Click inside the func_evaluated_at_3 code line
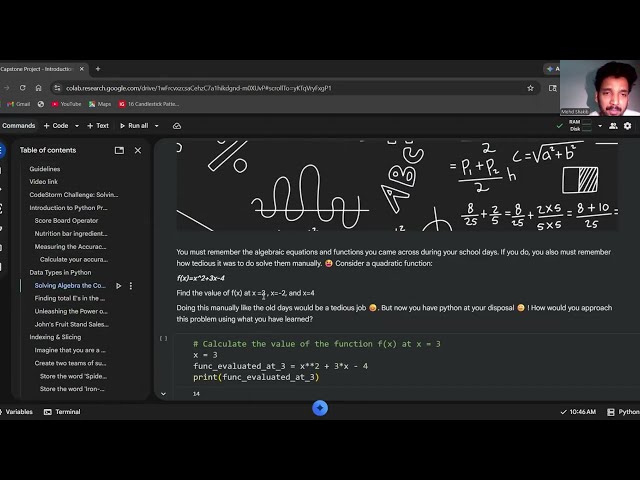Screen dimensions: 640x480 click(280, 366)
